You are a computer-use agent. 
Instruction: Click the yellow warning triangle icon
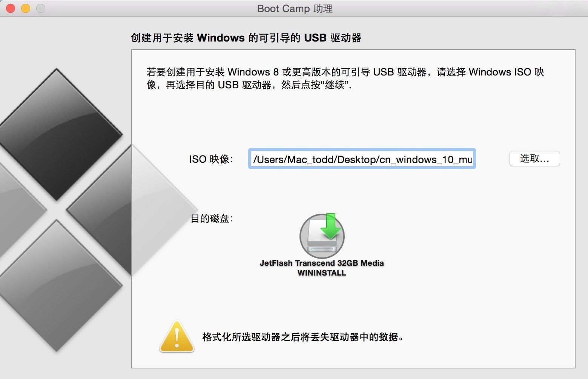coord(177,336)
